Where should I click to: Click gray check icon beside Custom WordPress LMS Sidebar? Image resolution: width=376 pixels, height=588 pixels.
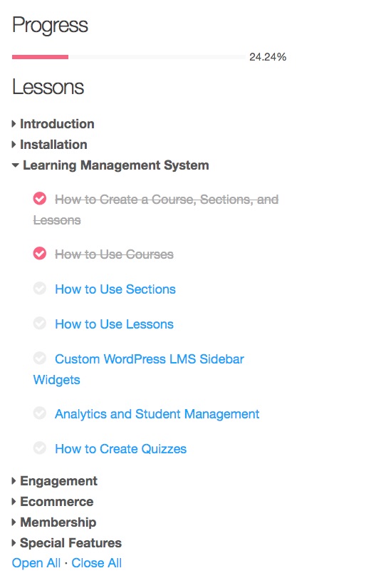40,358
